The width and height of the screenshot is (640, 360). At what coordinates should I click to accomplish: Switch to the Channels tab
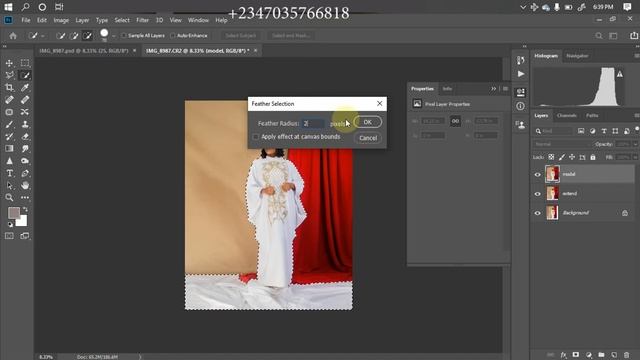[x=567, y=116]
